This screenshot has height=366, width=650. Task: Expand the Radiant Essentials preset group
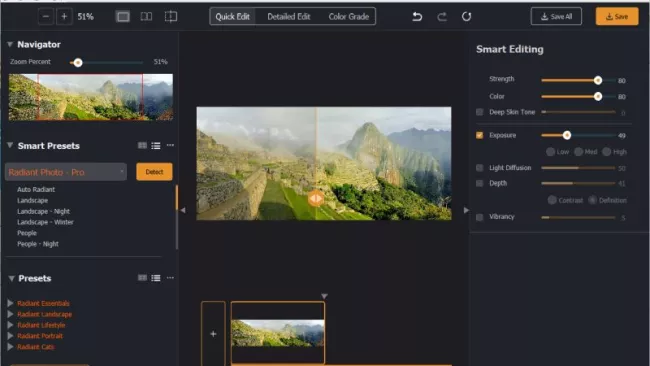(10, 303)
